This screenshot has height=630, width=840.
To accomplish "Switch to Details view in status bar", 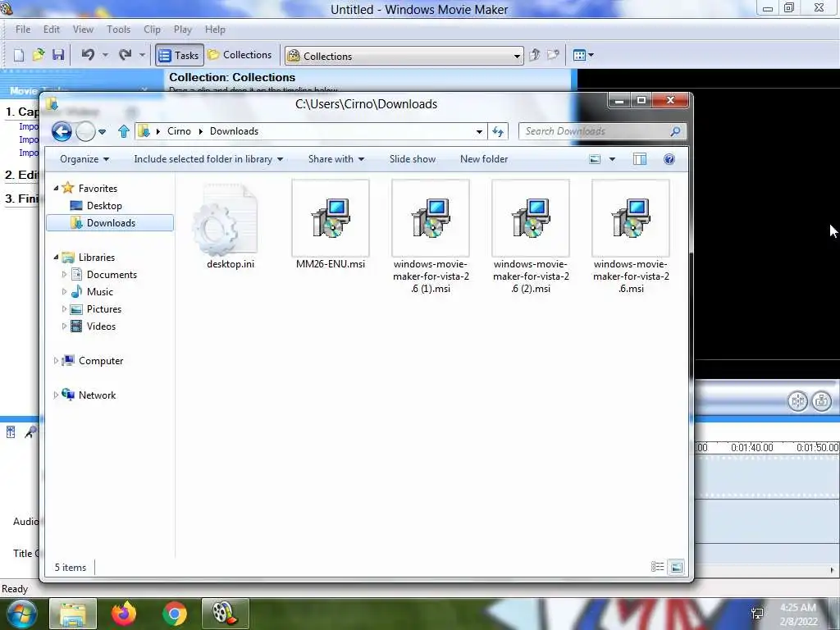I will 657,567.
